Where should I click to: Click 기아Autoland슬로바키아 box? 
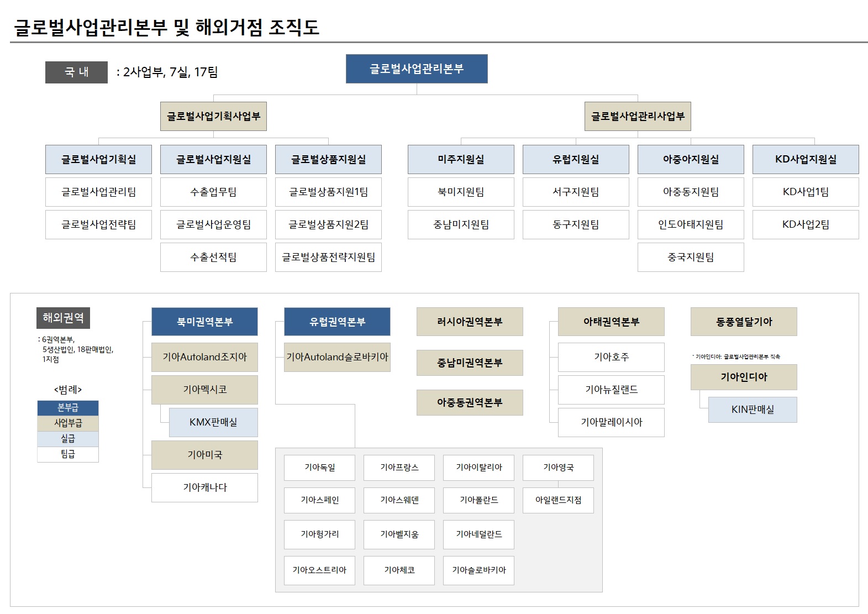click(x=337, y=357)
